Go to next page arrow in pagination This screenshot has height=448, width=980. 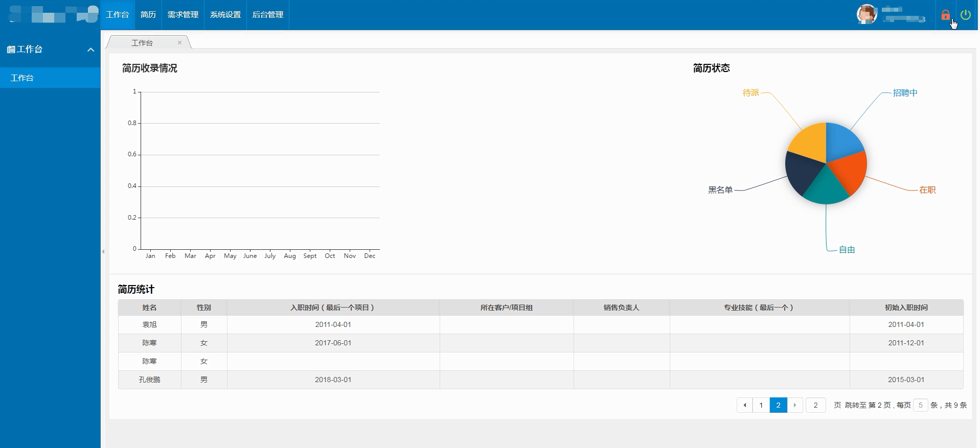pyautogui.click(x=795, y=405)
